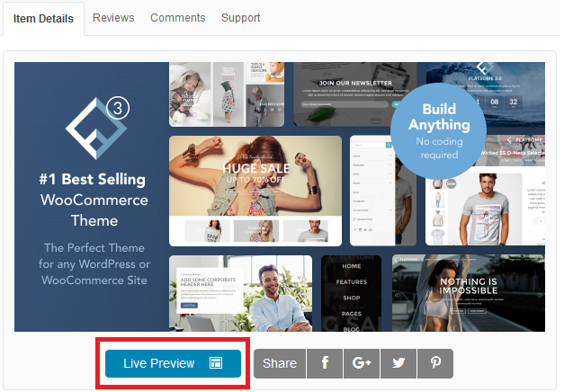Switch to the Comments tab
Viewport: 564px width, 392px height.
coord(178,18)
